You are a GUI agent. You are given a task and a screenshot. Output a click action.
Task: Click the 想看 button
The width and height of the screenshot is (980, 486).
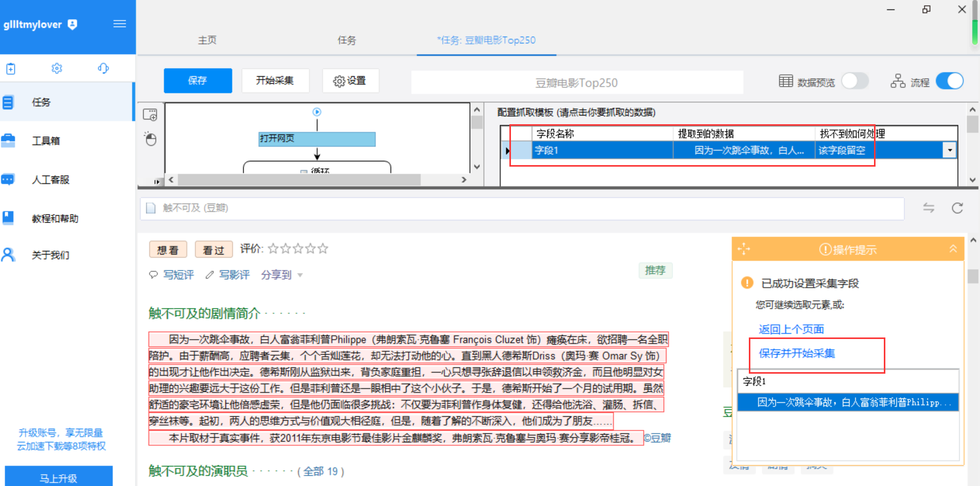click(168, 249)
